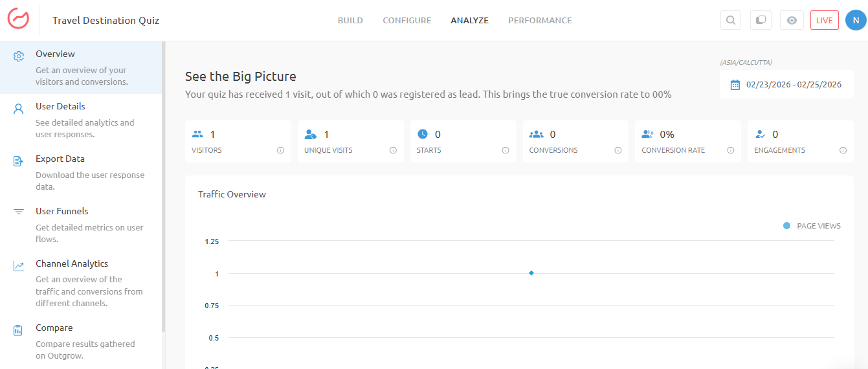Click the eye preview icon

coord(791,20)
